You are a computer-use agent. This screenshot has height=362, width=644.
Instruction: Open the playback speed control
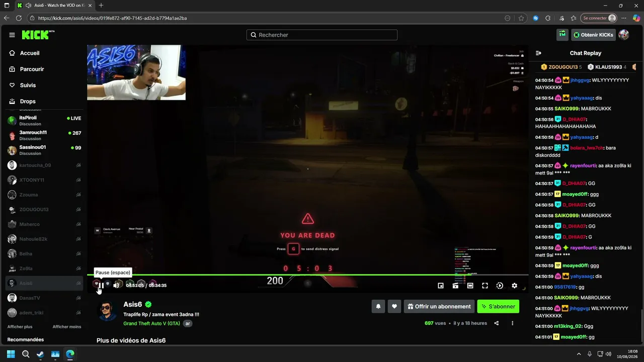[x=500, y=286]
